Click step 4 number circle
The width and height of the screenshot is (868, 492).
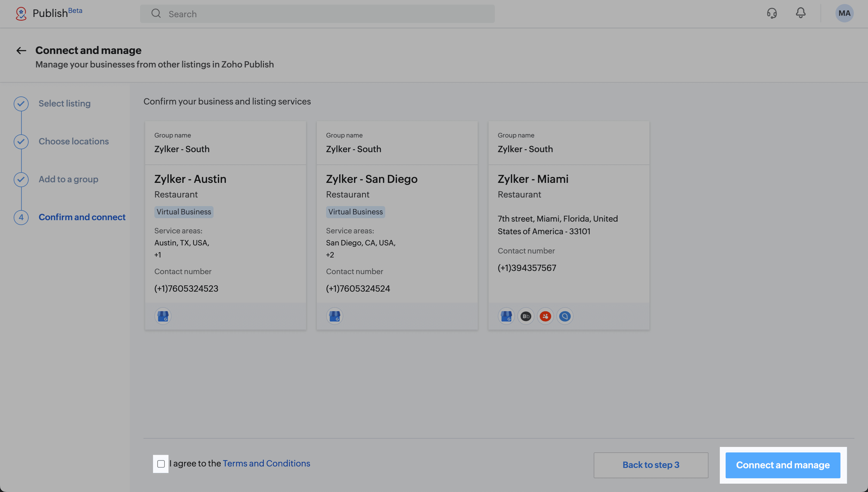coord(21,217)
